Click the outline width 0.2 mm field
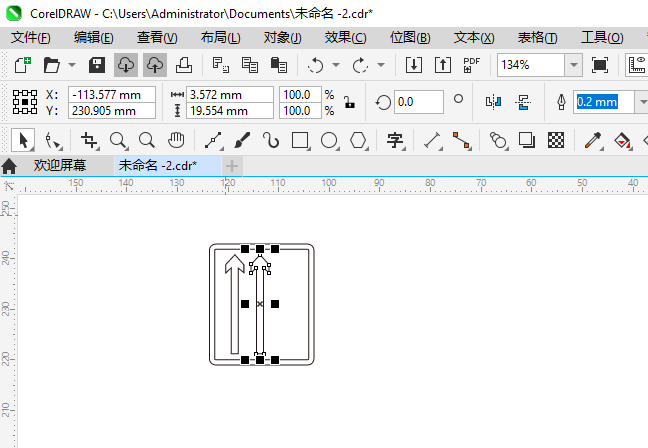Viewport: 648px width, 448px height. (x=604, y=102)
